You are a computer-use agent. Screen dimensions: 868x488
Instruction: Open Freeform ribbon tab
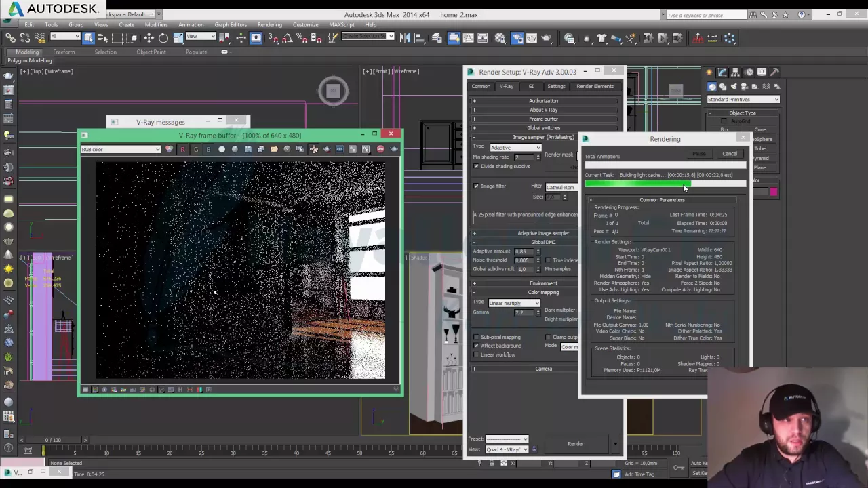(64, 52)
